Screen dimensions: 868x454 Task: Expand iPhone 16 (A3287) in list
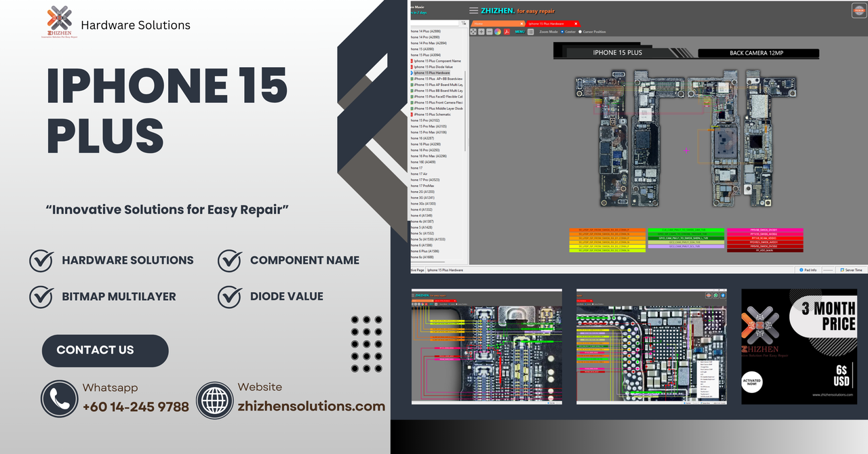coord(422,138)
